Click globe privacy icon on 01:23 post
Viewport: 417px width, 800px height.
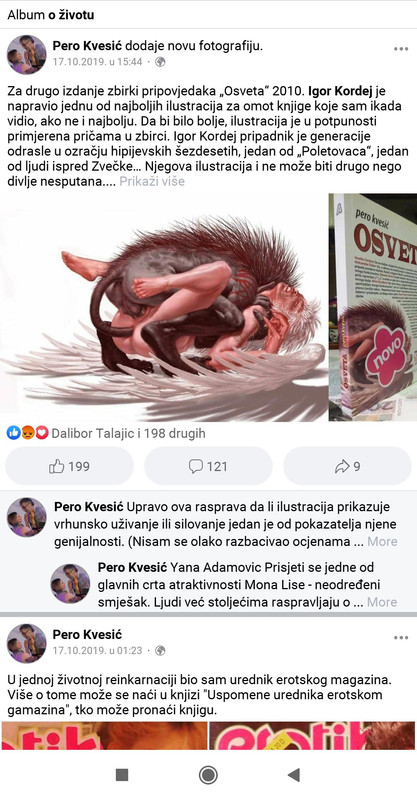tap(160, 651)
